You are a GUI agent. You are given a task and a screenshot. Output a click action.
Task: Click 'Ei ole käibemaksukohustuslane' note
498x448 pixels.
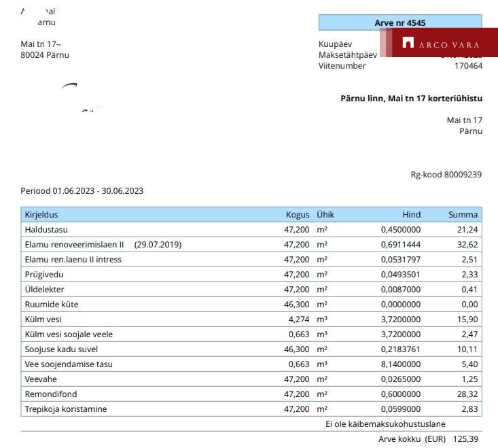point(385,424)
